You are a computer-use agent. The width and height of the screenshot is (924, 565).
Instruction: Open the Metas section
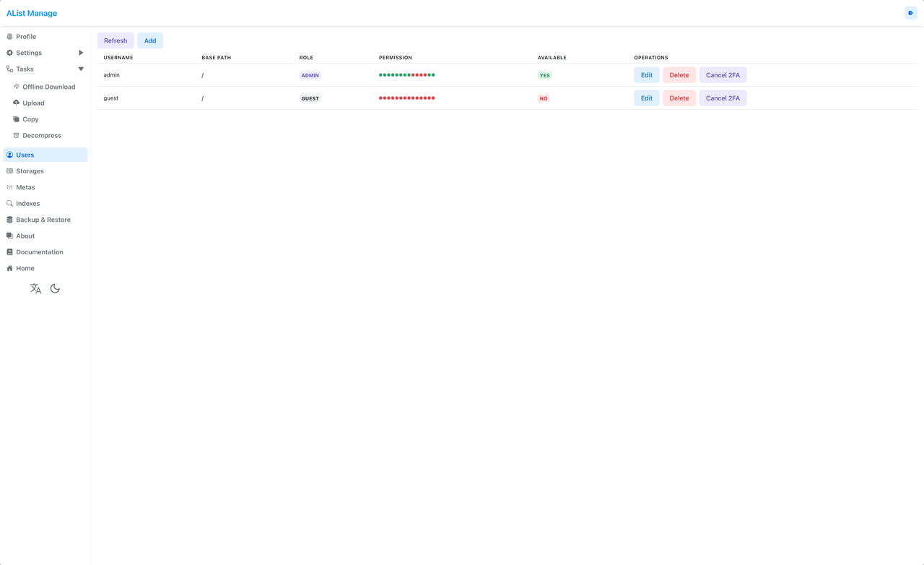(25, 187)
